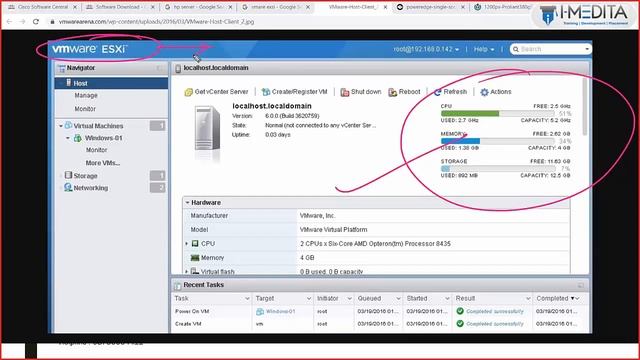Click the VMware ESXi logo
The width and height of the screenshot is (640, 360).
coord(89,49)
